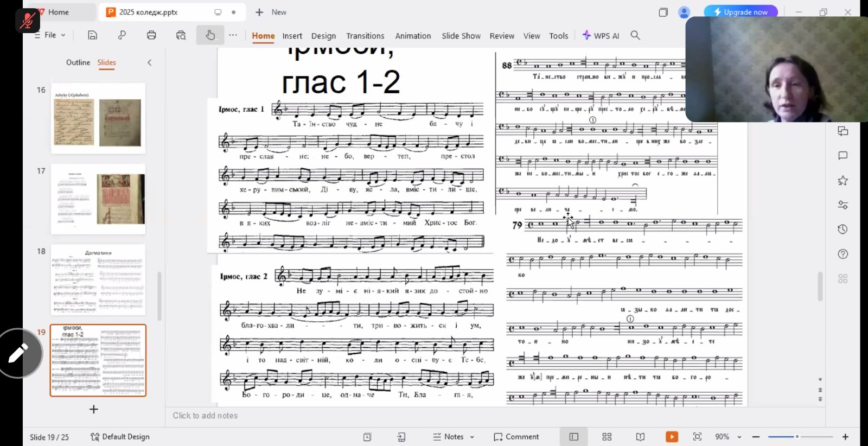868x446 pixels.
Task: Go to the WPS Home tab
Action: (59, 12)
